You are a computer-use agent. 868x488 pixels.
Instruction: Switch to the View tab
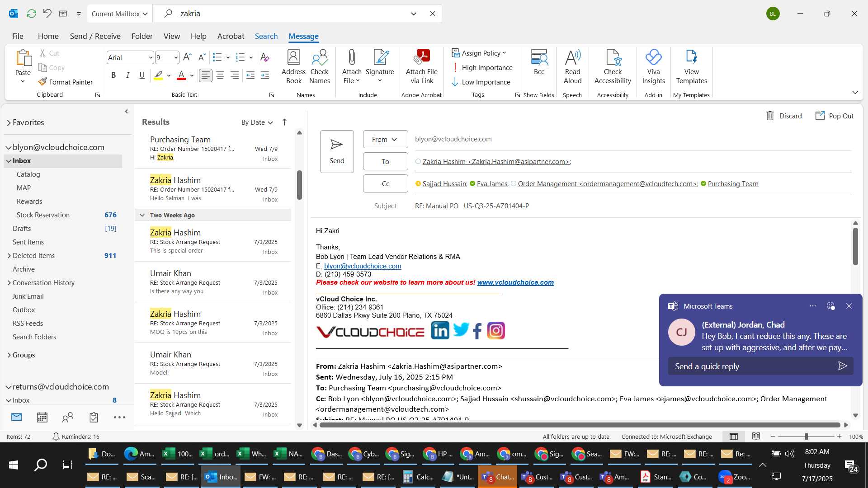tap(171, 36)
